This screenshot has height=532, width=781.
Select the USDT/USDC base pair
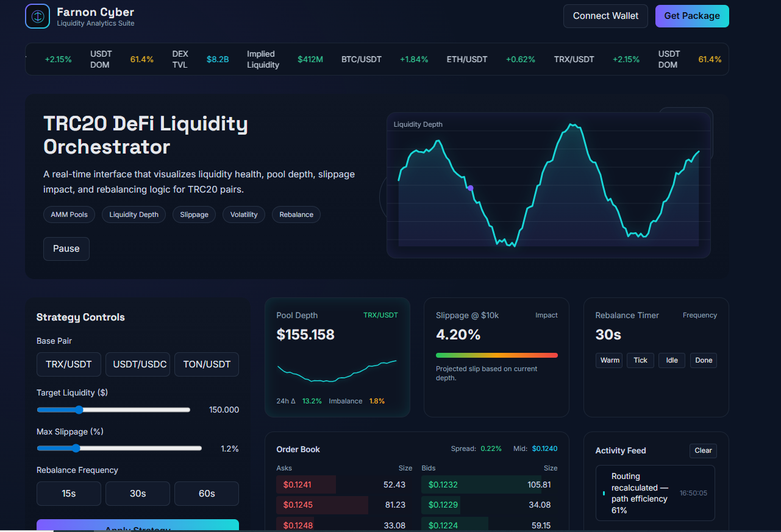pyautogui.click(x=138, y=364)
